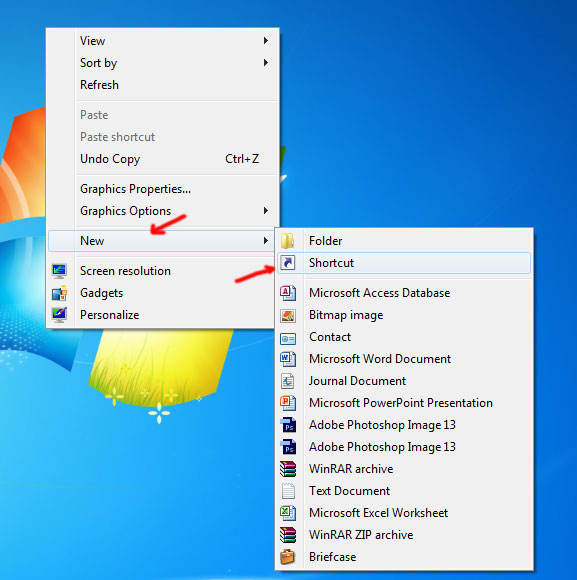
Task: Click the Microsoft Excel Worksheet icon
Action: point(288,513)
